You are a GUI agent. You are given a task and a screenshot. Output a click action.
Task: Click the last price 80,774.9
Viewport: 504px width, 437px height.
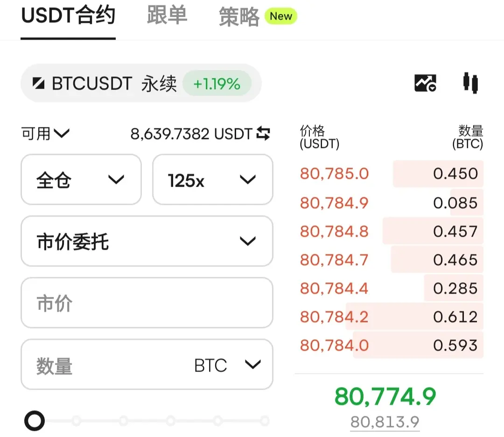coord(385,396)
